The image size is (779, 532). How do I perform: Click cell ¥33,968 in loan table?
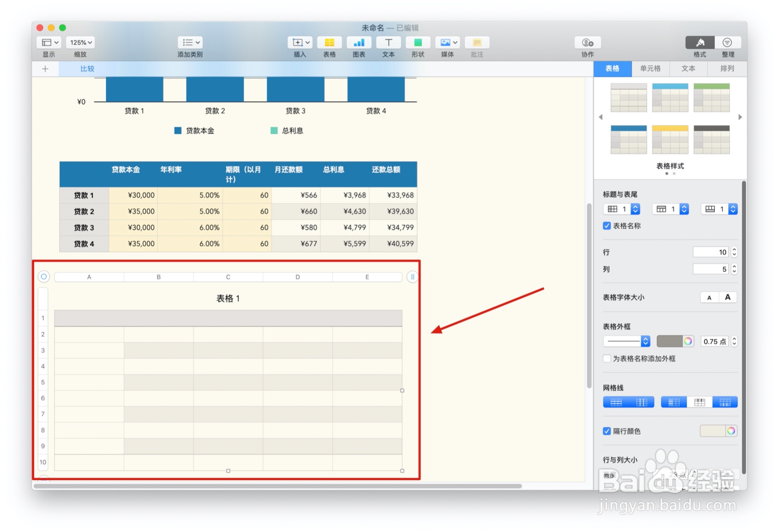[393, 195]
